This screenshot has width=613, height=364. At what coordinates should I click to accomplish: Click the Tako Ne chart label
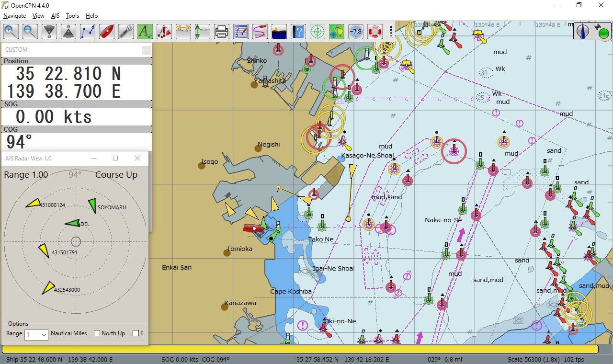pyautogui.click(x=321, y=239)
